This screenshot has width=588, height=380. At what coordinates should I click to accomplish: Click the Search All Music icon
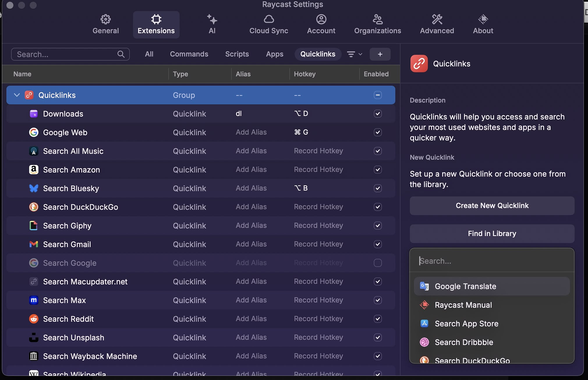[34, 151]
